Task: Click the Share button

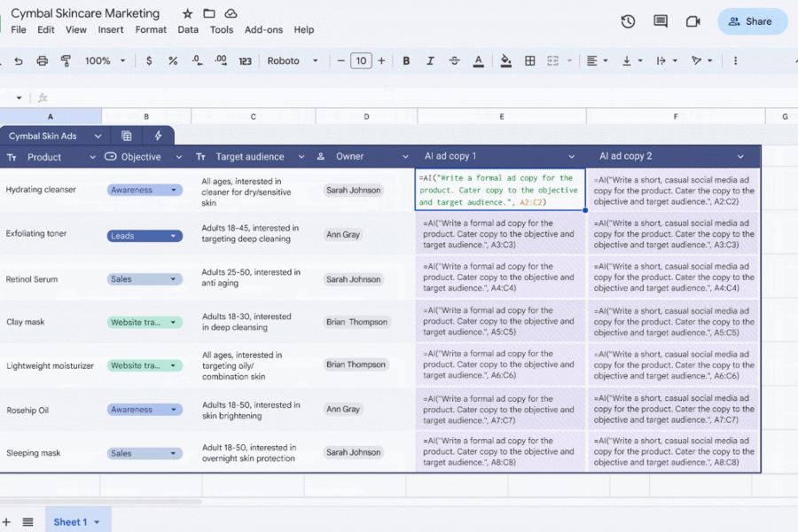Action: 752,21
